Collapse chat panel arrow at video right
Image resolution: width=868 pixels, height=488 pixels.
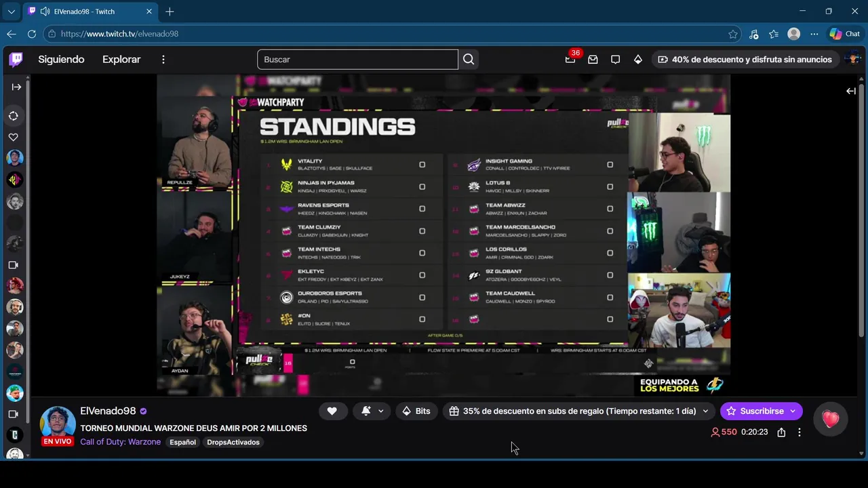pos(850,91)
